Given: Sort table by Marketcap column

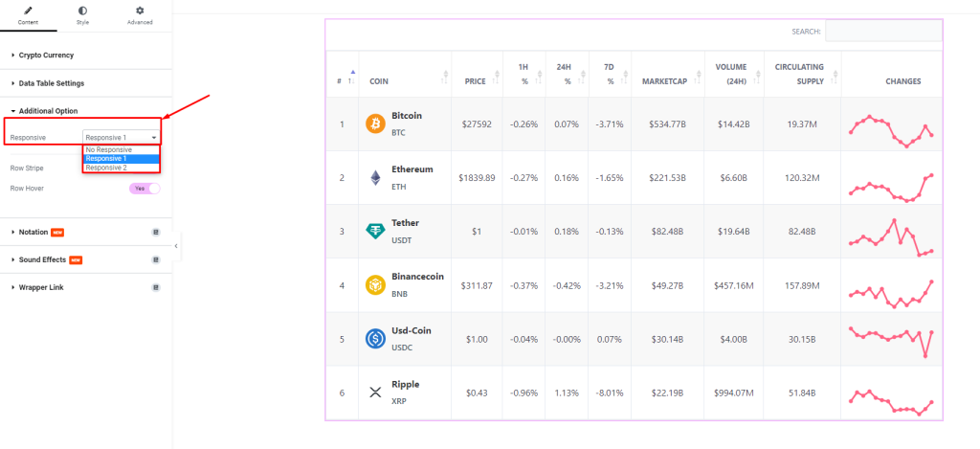Looking at the screenshot, I should [667, 75].
